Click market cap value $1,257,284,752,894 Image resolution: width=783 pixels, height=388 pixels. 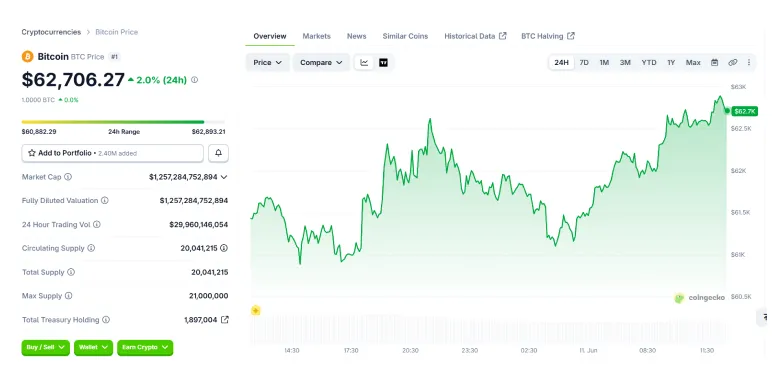[x=183, y=177]
